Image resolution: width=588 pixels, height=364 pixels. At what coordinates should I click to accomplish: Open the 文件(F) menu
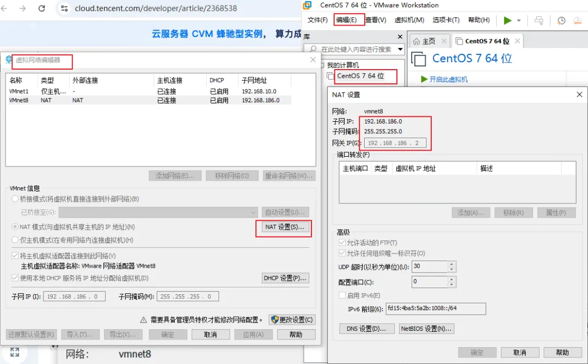point(317,20)
